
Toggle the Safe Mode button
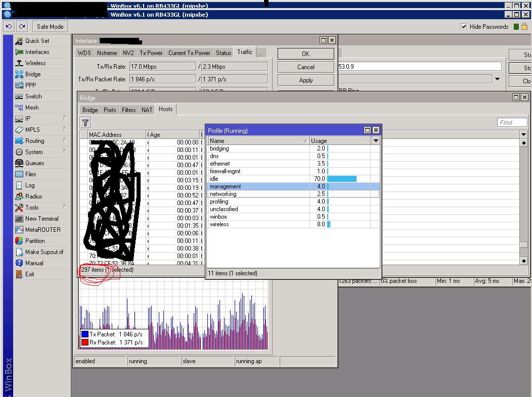pyautogui.click(x=50, y=27)
